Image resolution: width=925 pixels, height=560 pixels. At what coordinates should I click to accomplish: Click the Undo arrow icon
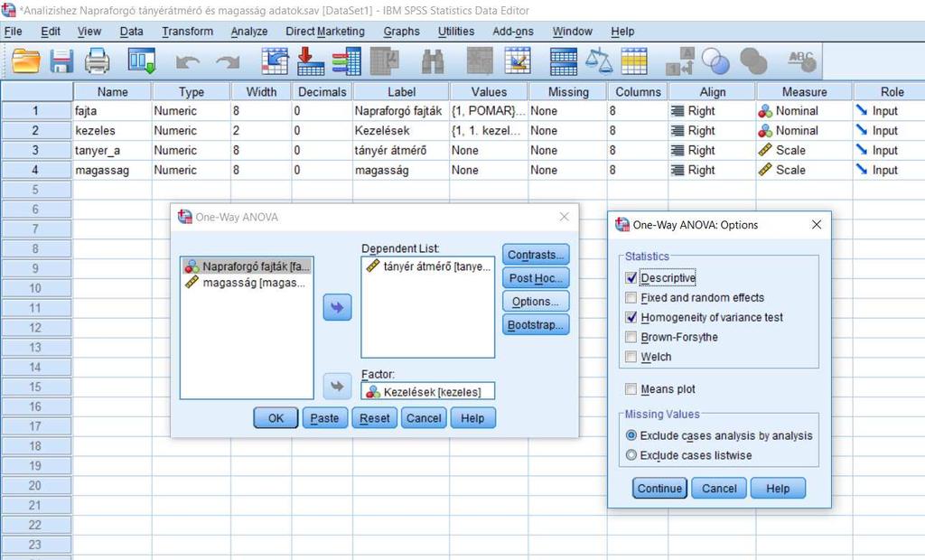pyautogui.click(x=188, y=62)
